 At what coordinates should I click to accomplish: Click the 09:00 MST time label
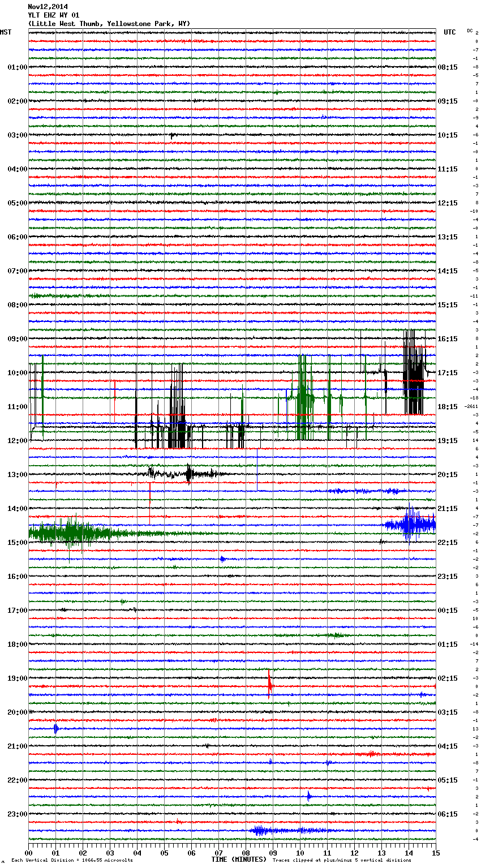pos(17,339)
